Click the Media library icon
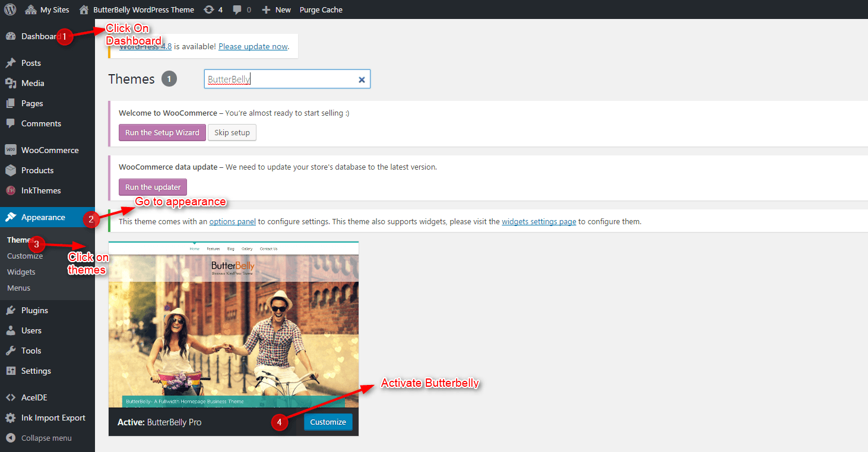Viewport: 868px width, 452px height. [11, 83]
